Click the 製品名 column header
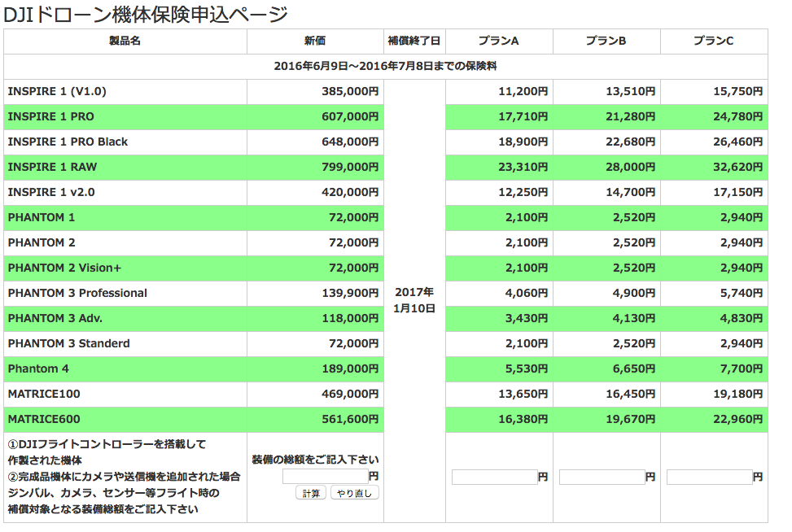The width and height of the screenshot is (792, 532). 125,41
